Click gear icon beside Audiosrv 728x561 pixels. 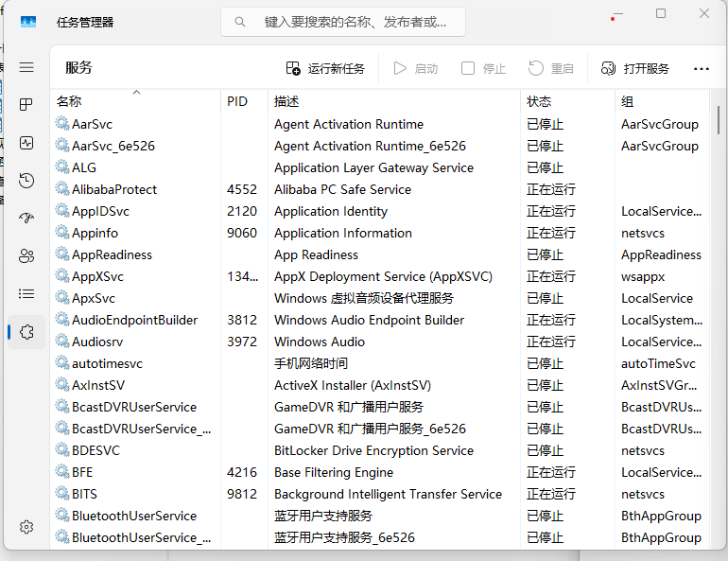point(62,342)
